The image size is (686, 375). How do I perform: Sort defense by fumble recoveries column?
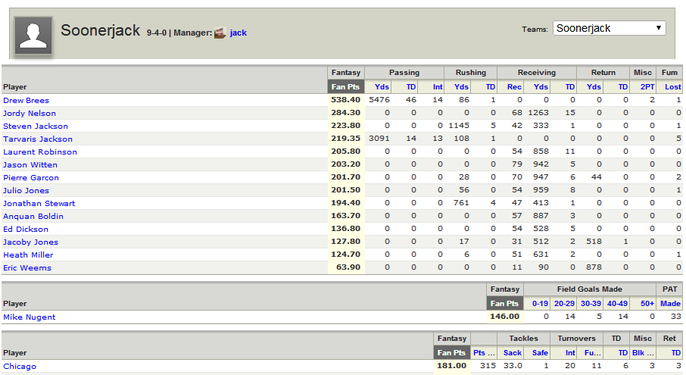point(592,353)
